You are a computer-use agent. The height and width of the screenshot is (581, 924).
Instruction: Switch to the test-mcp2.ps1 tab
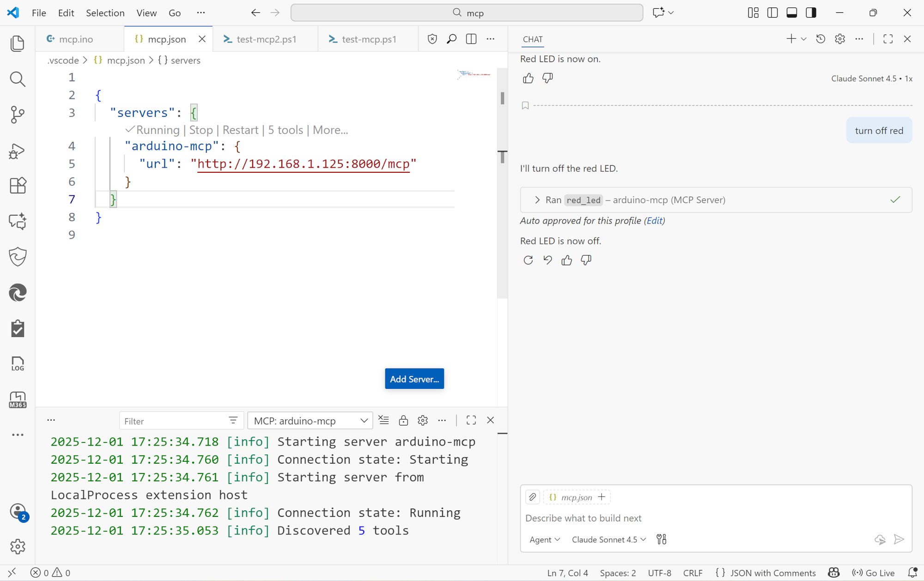click(x=266, y=39)
